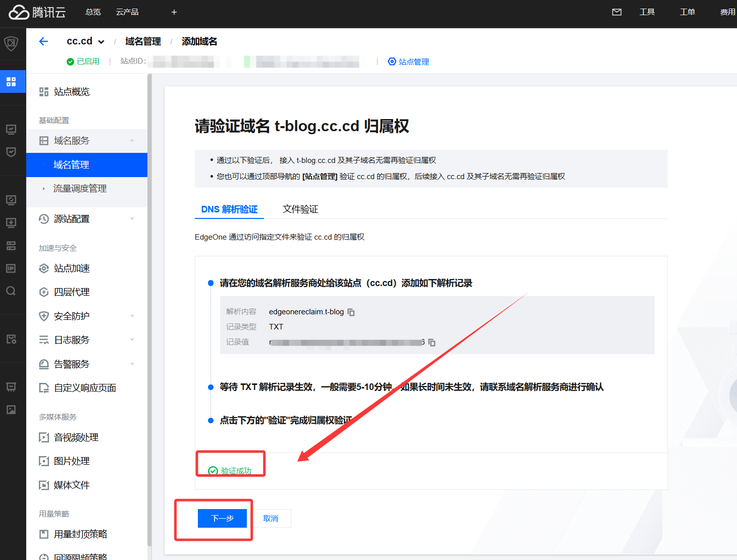Open the grid dashboard icon in left rail
This screenshot has height=560, width=737.
pos(11,82)
